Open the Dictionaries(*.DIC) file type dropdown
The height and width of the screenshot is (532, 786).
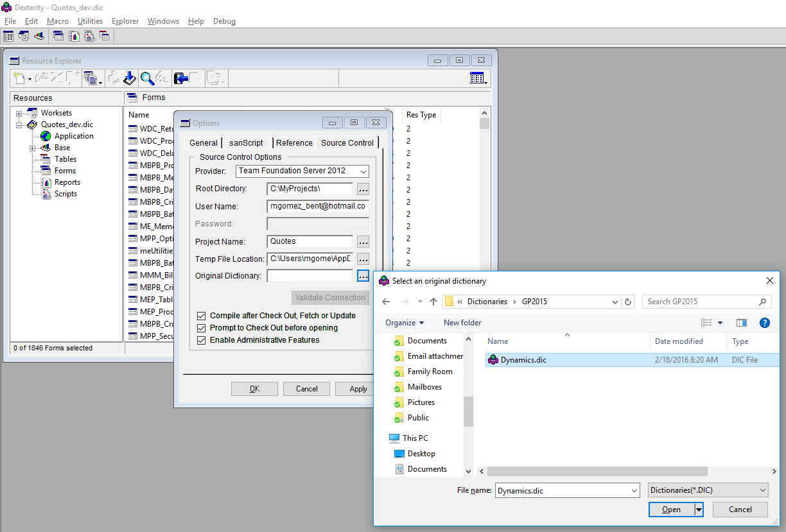click(x=708, y=490)
